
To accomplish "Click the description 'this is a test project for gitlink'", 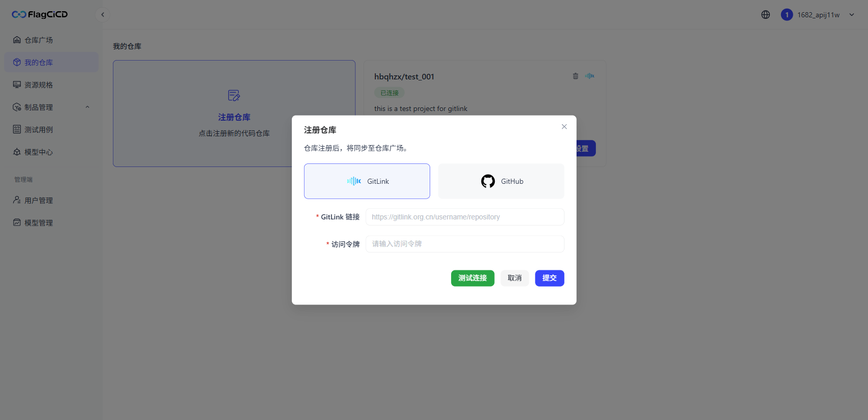I will pyautogui.click(x=421, y=108).
